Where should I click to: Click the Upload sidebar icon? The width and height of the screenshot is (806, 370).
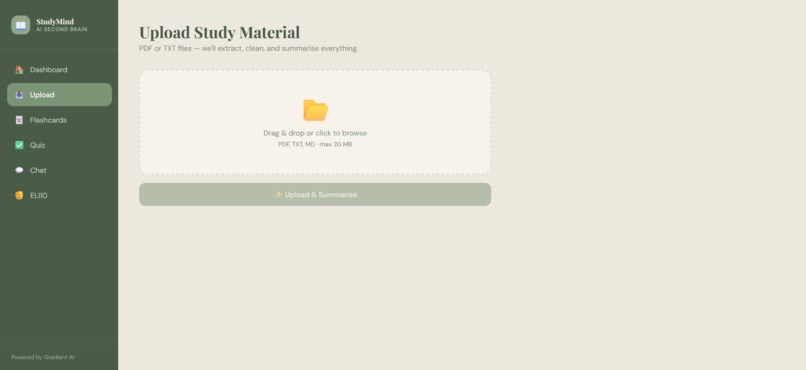(x=19, y=95)
